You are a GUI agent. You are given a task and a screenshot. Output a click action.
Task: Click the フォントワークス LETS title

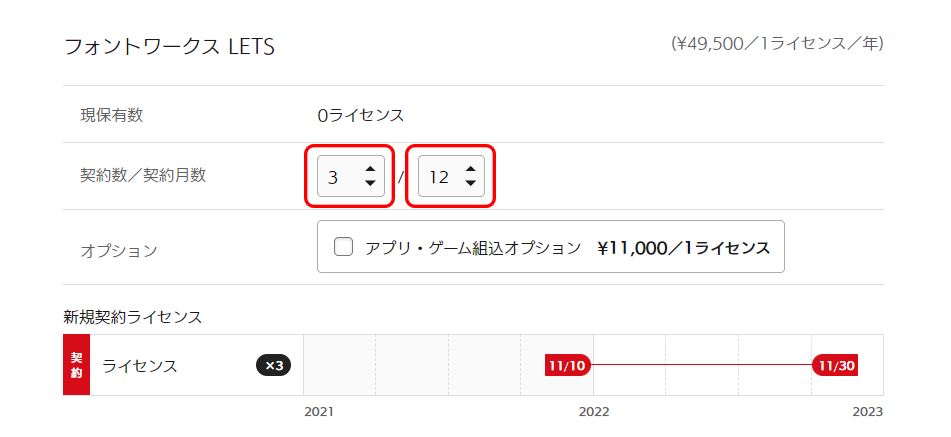point(169,47)
